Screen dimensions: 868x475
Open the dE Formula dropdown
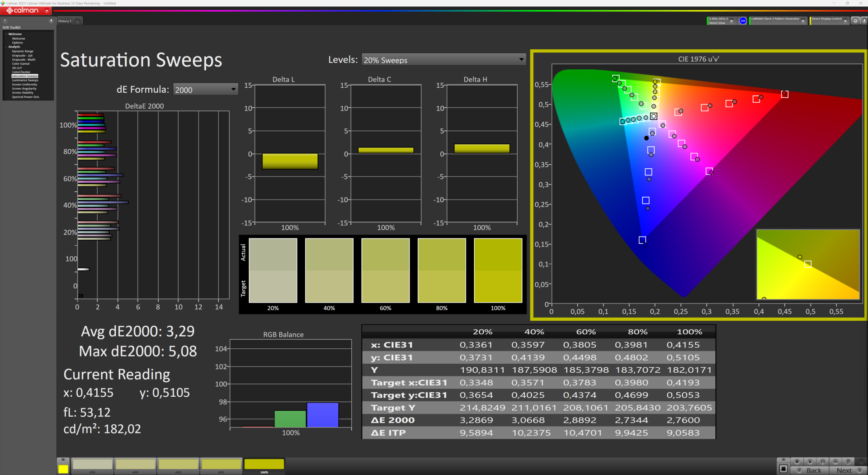click(x=206, y=90)
